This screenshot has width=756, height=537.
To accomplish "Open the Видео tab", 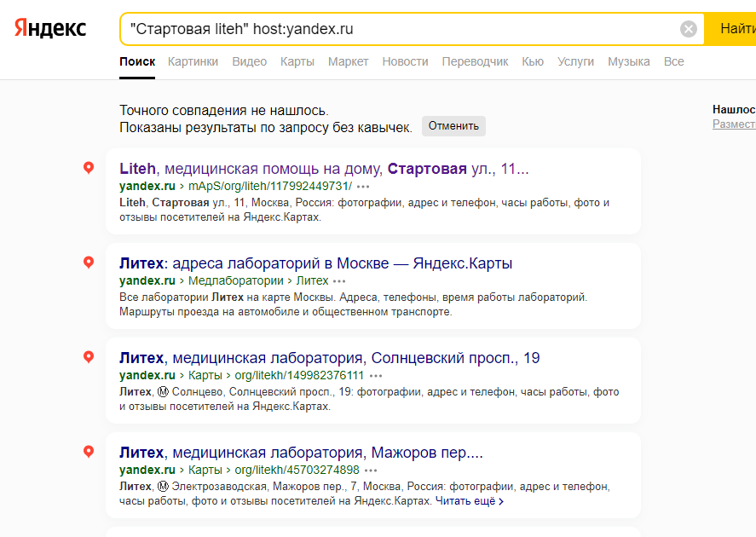I will (249, 61).
